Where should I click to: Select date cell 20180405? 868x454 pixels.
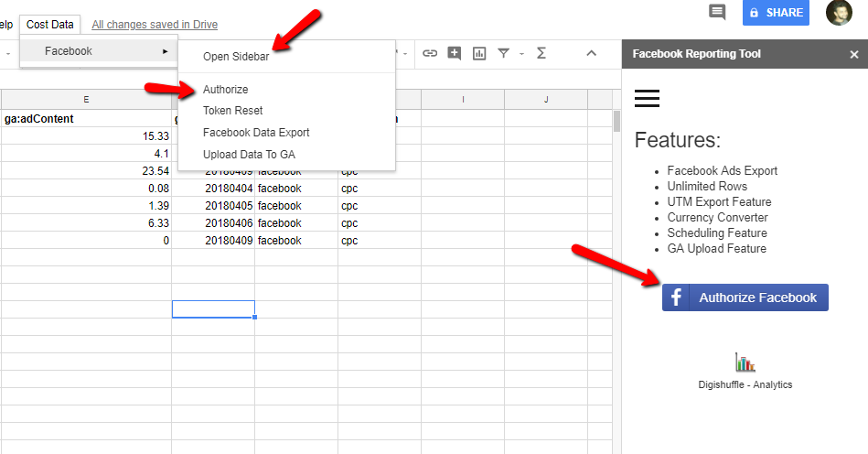213,205
